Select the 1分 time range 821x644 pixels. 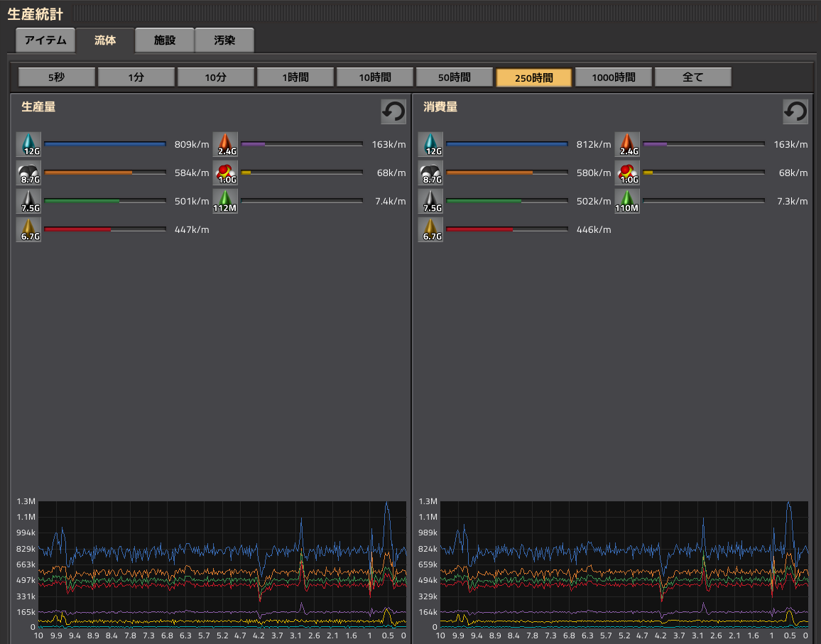(136, 77)
